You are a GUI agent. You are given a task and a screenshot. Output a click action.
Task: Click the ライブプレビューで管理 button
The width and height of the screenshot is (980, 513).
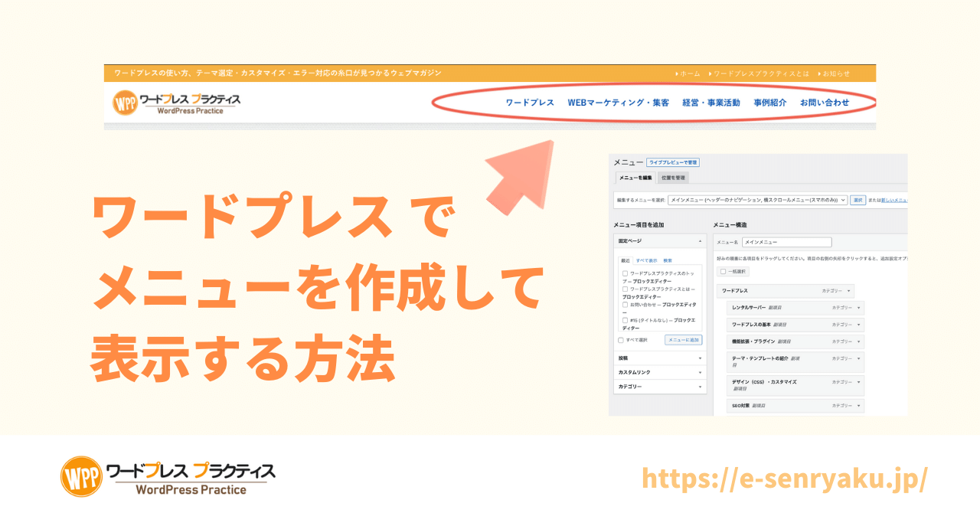click(x=673, y=162)
